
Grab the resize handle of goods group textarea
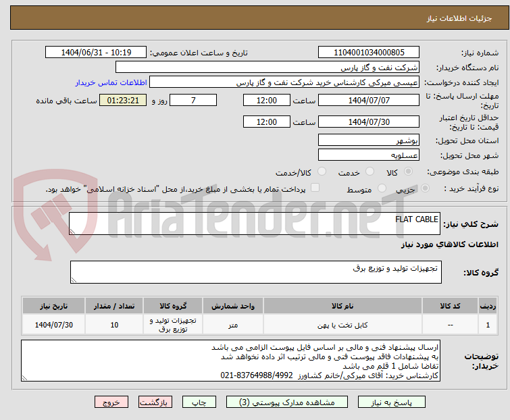pyautogui.click(x=74, y=280)
